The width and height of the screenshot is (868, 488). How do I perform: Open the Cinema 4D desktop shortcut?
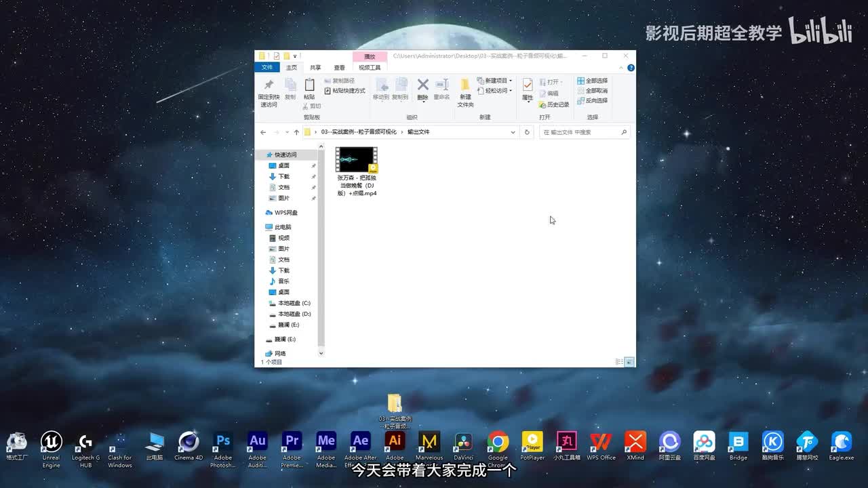pos(189,447)
